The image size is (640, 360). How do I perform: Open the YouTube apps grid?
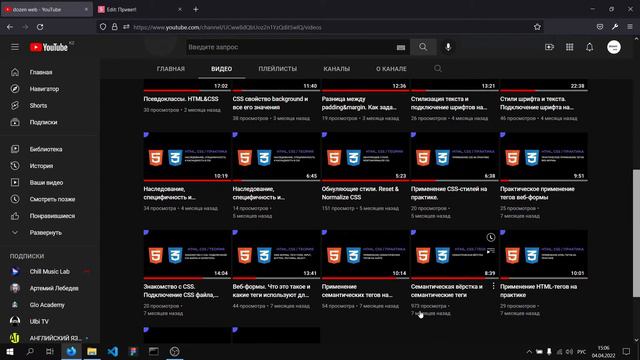[x=569, y=47]
